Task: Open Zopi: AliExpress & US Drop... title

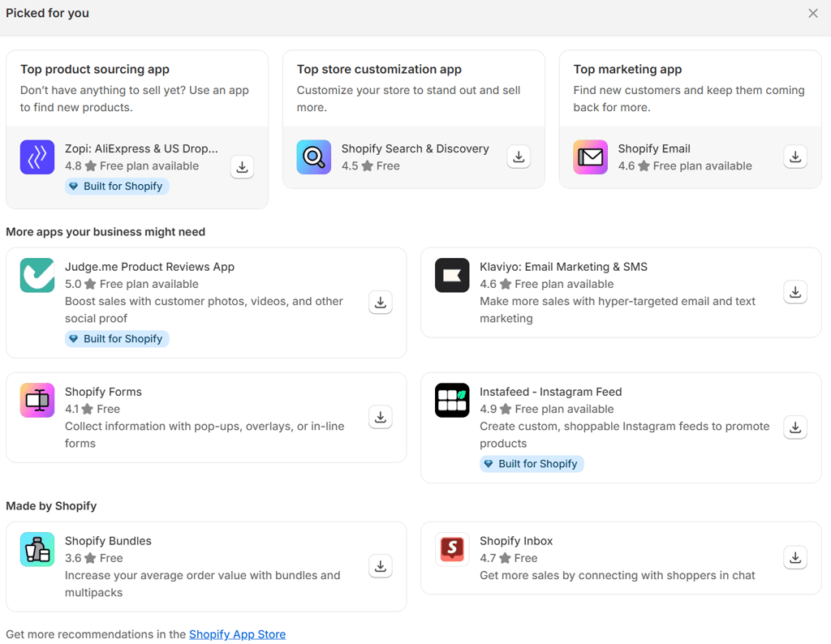Action: 141,148
